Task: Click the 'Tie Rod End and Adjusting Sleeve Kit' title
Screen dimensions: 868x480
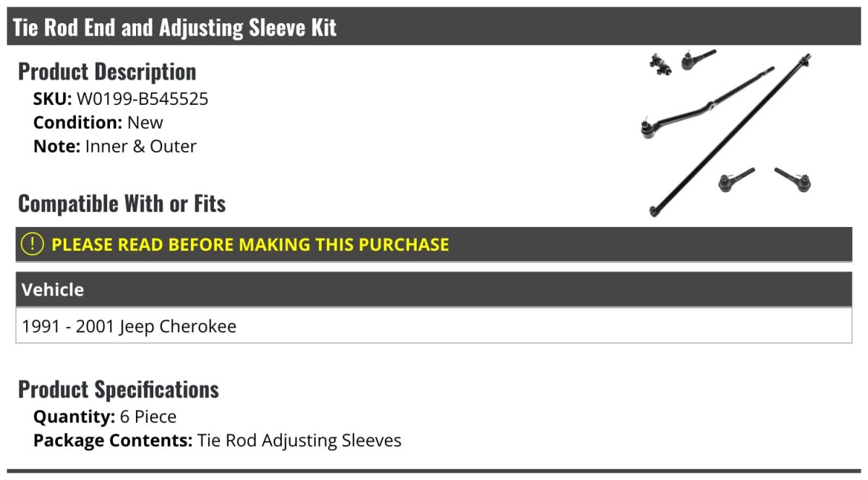Action: point(174,27)
